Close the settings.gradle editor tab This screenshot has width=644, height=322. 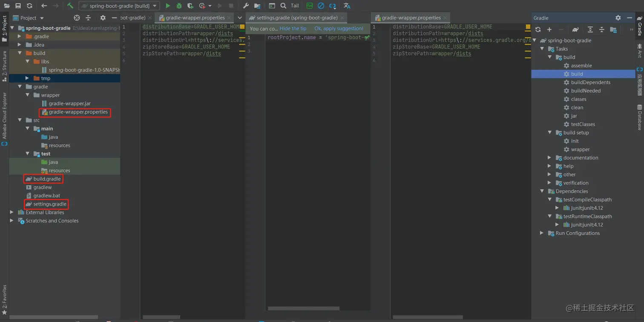342,18
